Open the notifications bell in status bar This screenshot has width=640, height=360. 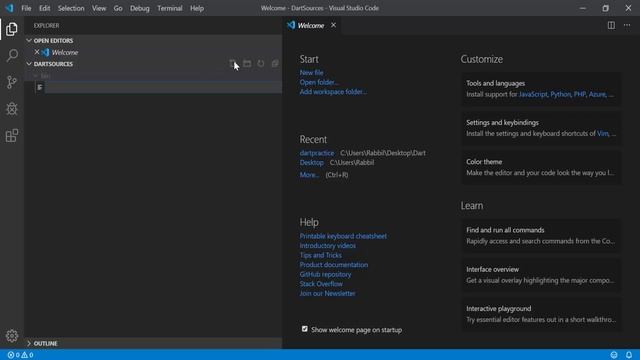(x=629, y=355)
